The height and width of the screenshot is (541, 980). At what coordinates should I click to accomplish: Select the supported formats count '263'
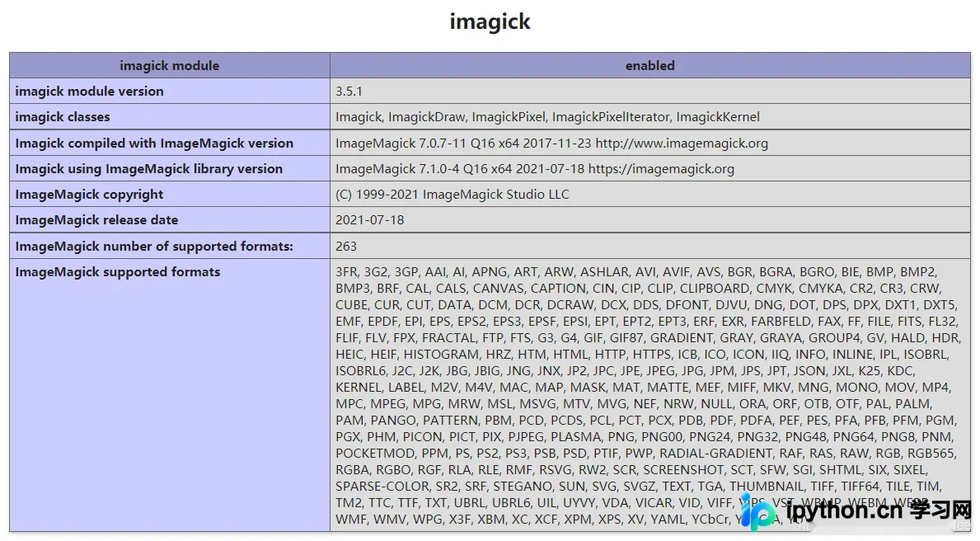pyautogui.click(x=346, y=247)
